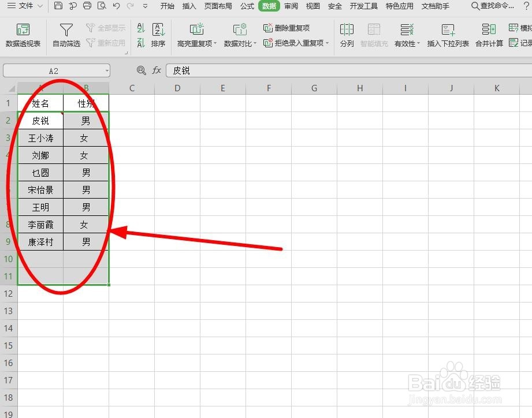Open the 数据对比 dropdown
The height and width of the screenshot is (418, 532).
[240, 35]
